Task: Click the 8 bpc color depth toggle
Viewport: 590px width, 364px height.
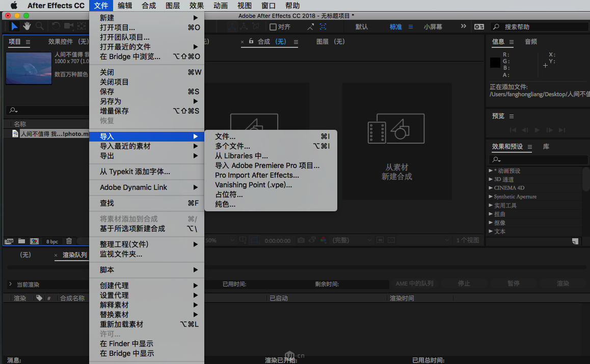Action: tap(52, 241)
